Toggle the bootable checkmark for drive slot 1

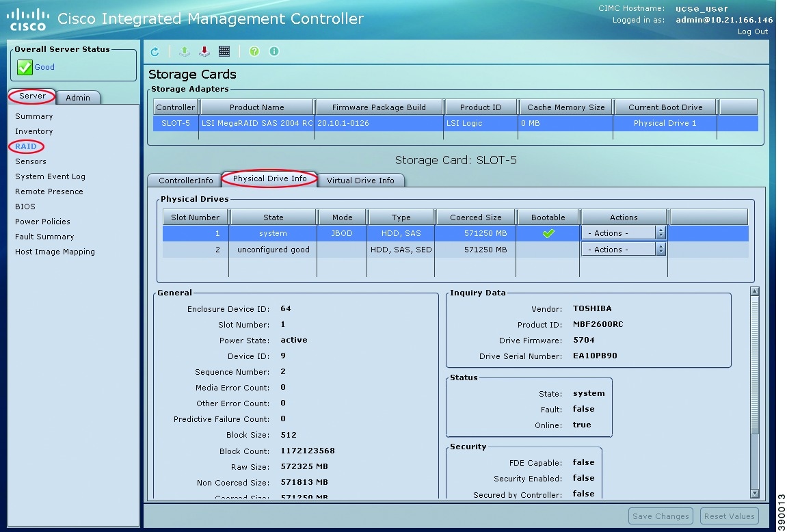pyautogui.click(x=548, y=234)
